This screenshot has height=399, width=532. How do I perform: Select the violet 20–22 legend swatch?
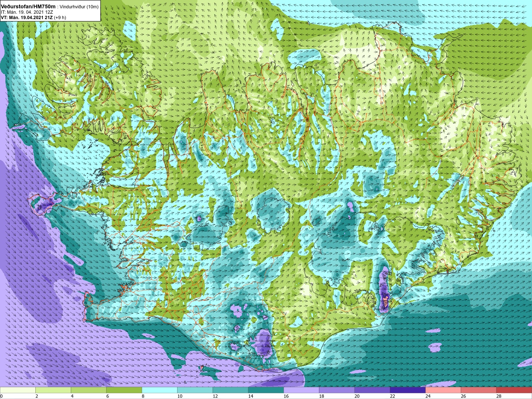[372, 390]
